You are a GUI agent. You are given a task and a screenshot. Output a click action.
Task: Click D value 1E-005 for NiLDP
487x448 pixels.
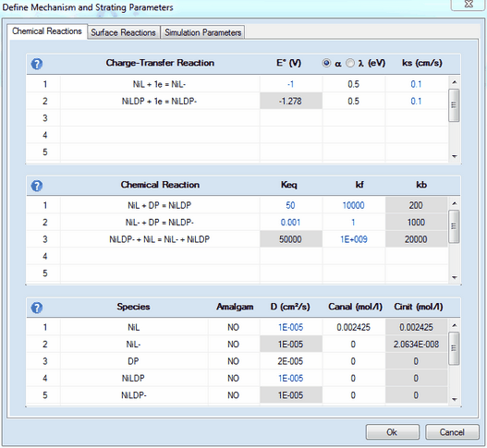point(291,378)
